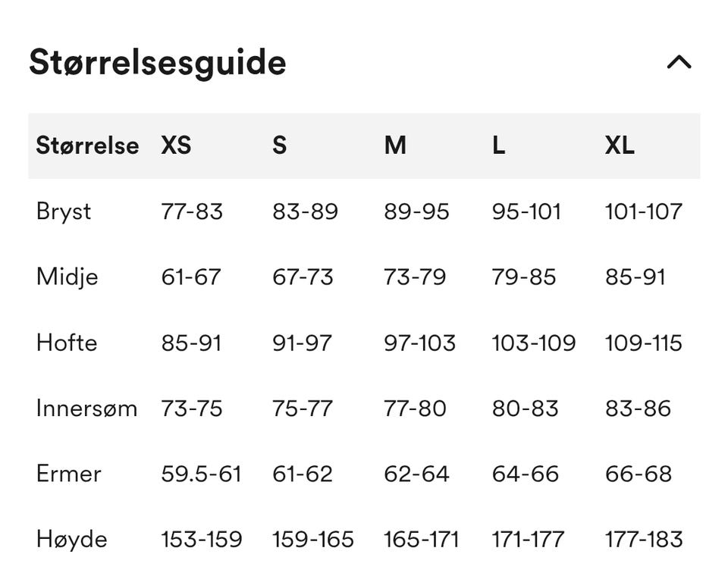This screenshot has height=576, width=728.
Task: Click the 103-109 Hofte value for L
Action: 534,343
